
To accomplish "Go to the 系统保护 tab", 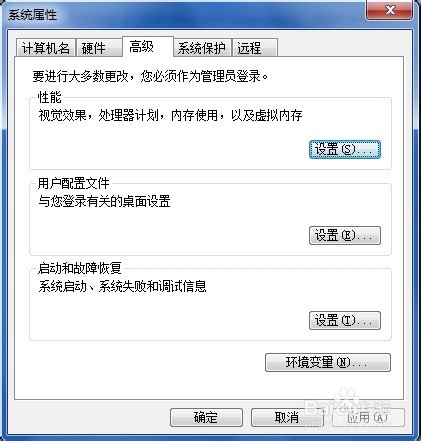I will [202, 48].
